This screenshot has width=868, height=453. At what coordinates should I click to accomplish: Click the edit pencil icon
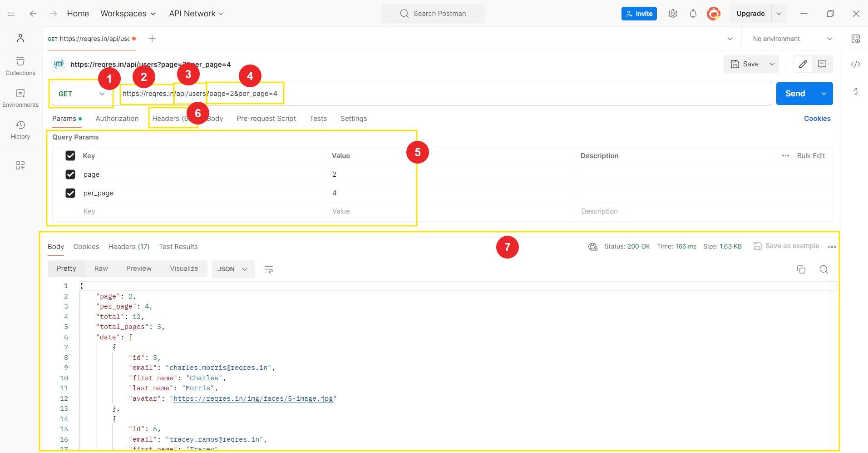pyautogui.click(x=803, y=64)
